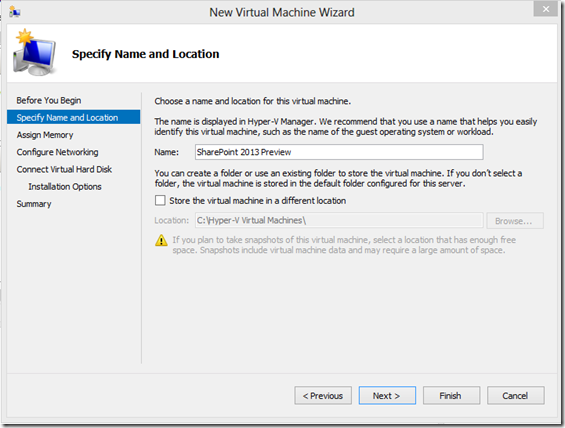Image resolution: width=565 pixels, height=428 pixels.
Task: Click the wizard title bar icon
Action: pyautogui.click(x=15, y=12)
